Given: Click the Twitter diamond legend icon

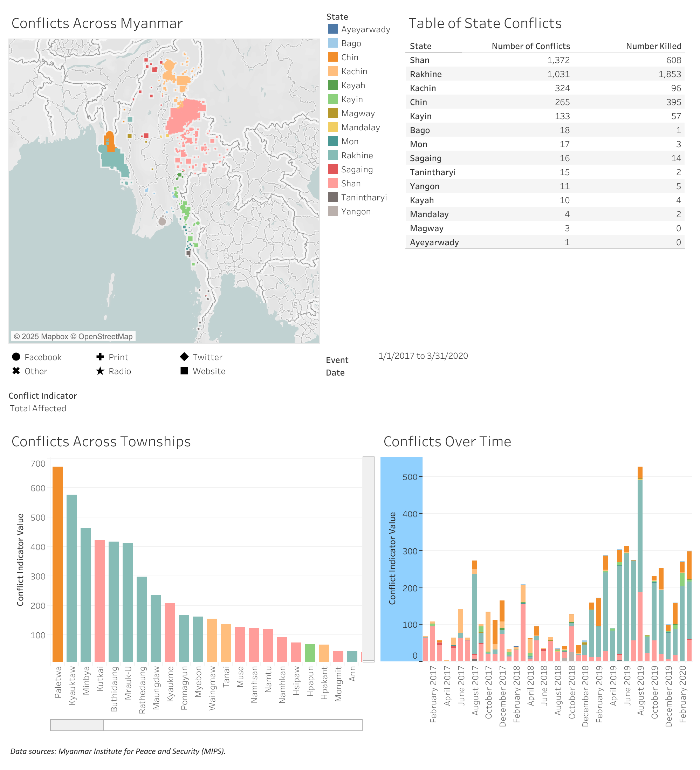Looking at the screenshot, I should (184, 357).
